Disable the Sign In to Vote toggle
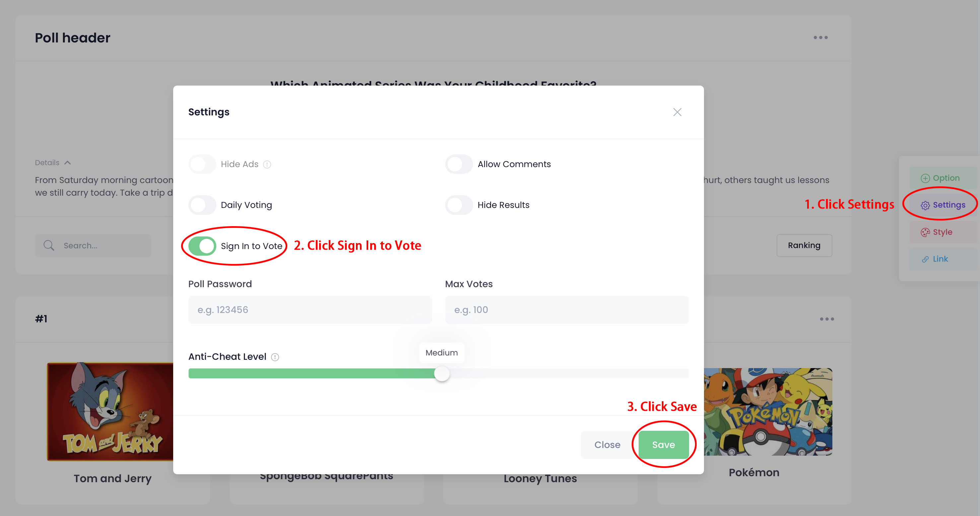Viewport: 980px width, 516px height. pyautogui.click(x=202, y=246)
